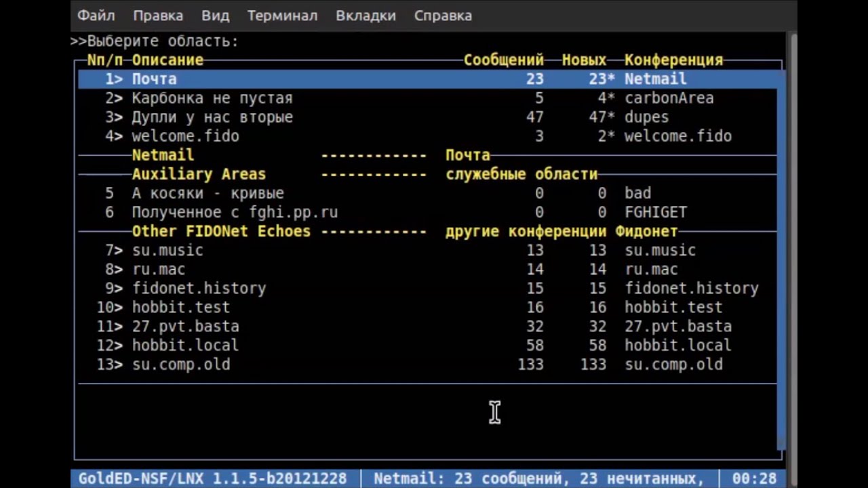Viewport: 868px width, 488px height.
Task: Open the Вкладки menu
Action: tap(366, 16)
